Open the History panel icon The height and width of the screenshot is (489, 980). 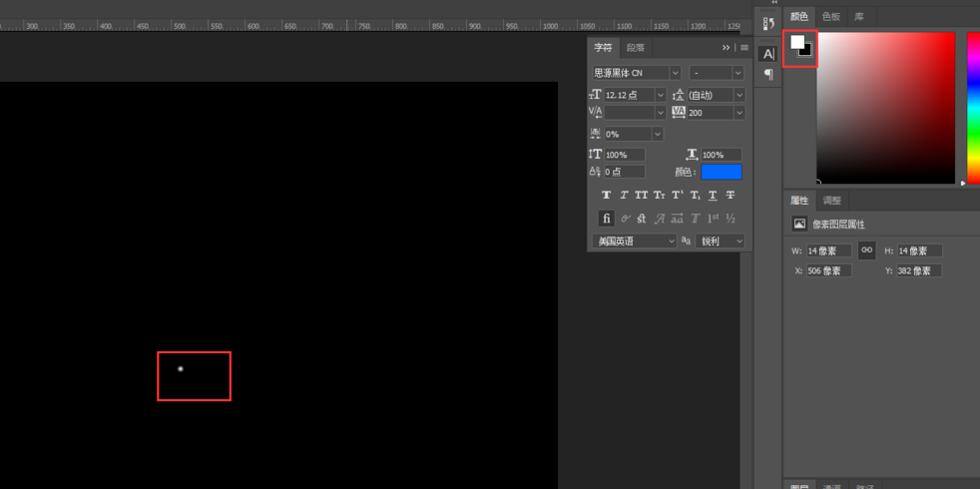click(767, 24)
